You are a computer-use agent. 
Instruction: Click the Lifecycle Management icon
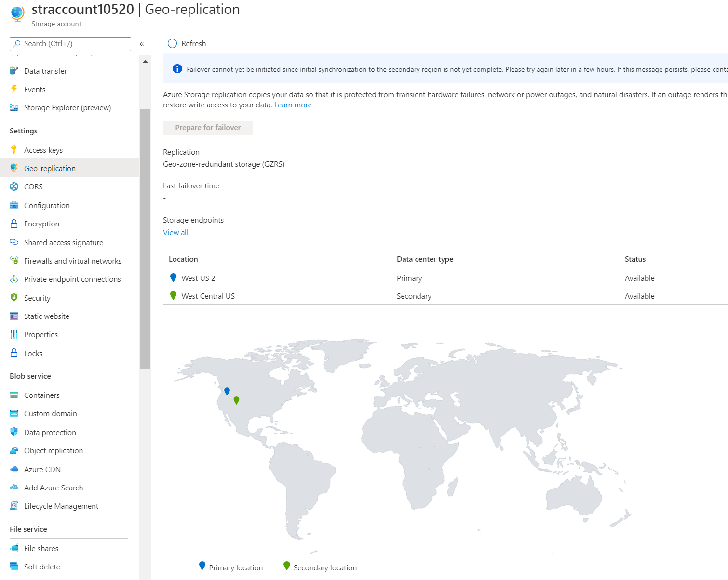pyautogui.click(x=14, y=506)
